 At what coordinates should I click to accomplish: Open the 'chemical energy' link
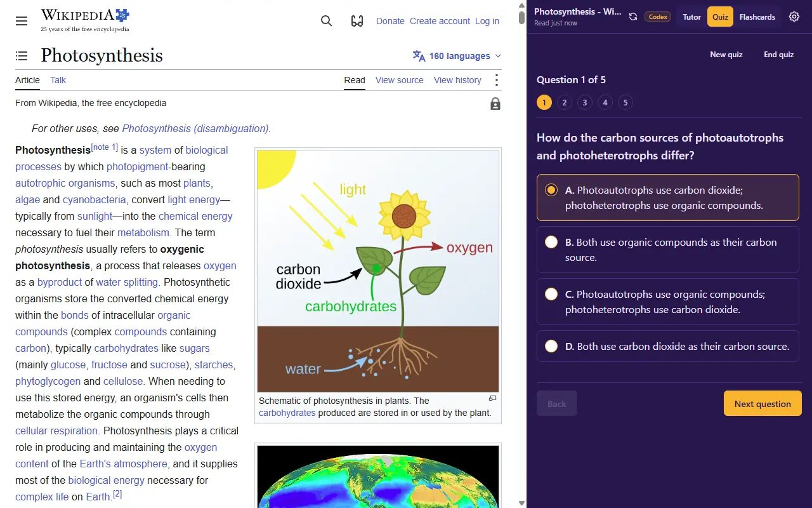(x=195, y=216)
